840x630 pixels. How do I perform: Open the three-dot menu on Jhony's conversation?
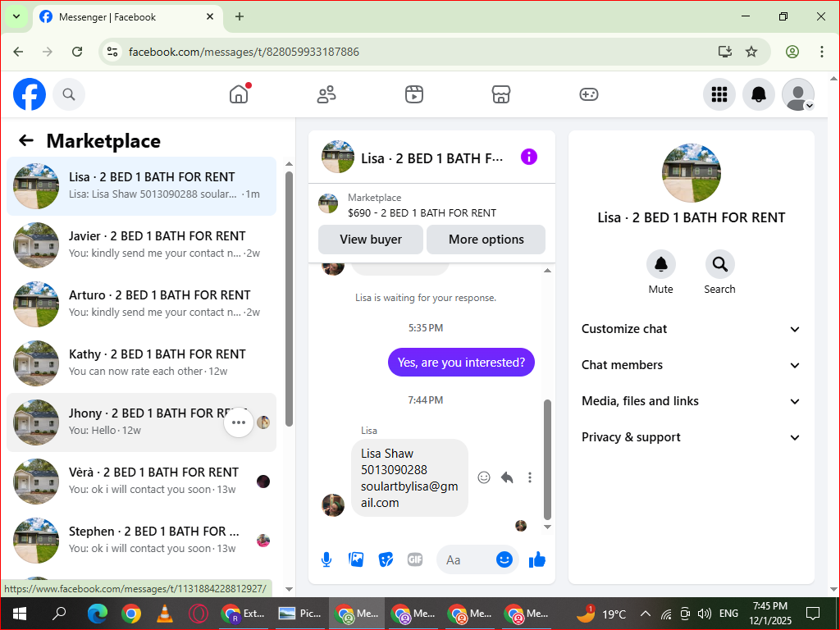pos(239,422)
